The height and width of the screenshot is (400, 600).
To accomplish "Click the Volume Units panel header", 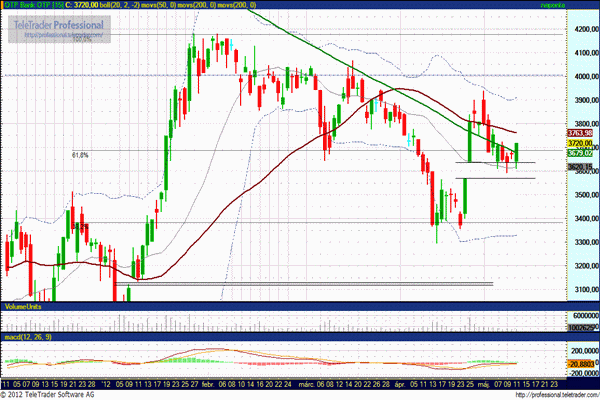I will click(x=23, y=307).
